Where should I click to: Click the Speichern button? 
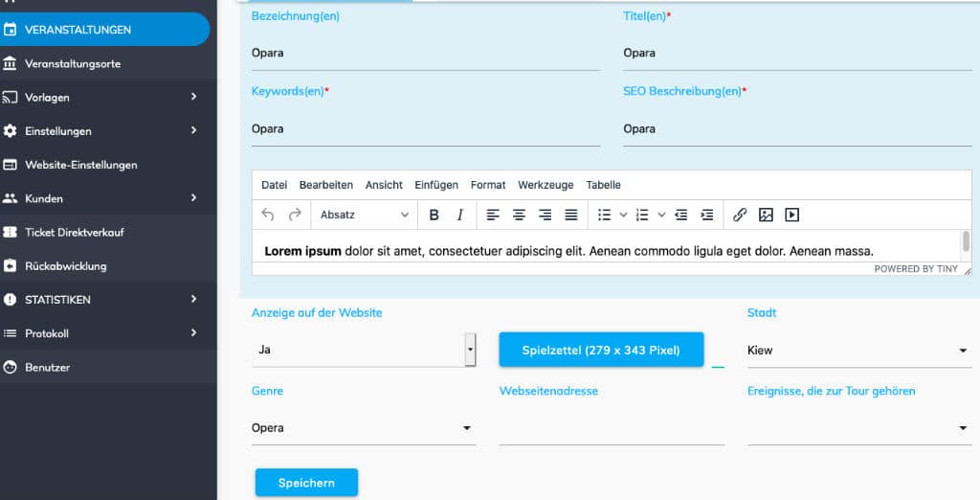click(306, 483)
